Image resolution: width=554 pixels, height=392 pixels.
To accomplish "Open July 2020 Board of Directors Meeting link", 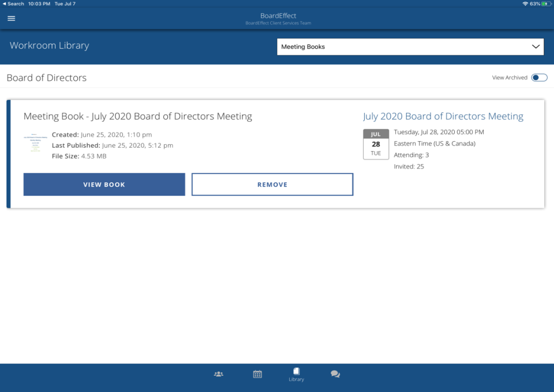I will (x=443, y=116).
